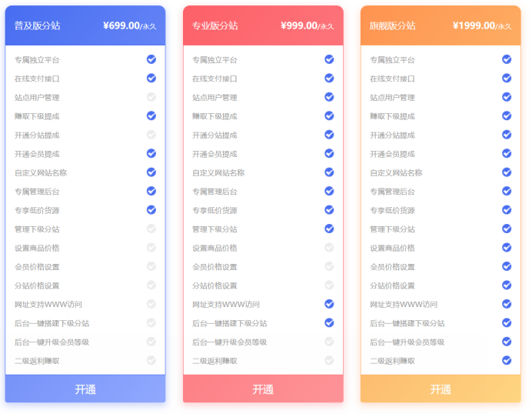Click grey checkmark for 站点用户管理 in 普及版
This screenshot has width=532, height=414.
coord(151,97)
